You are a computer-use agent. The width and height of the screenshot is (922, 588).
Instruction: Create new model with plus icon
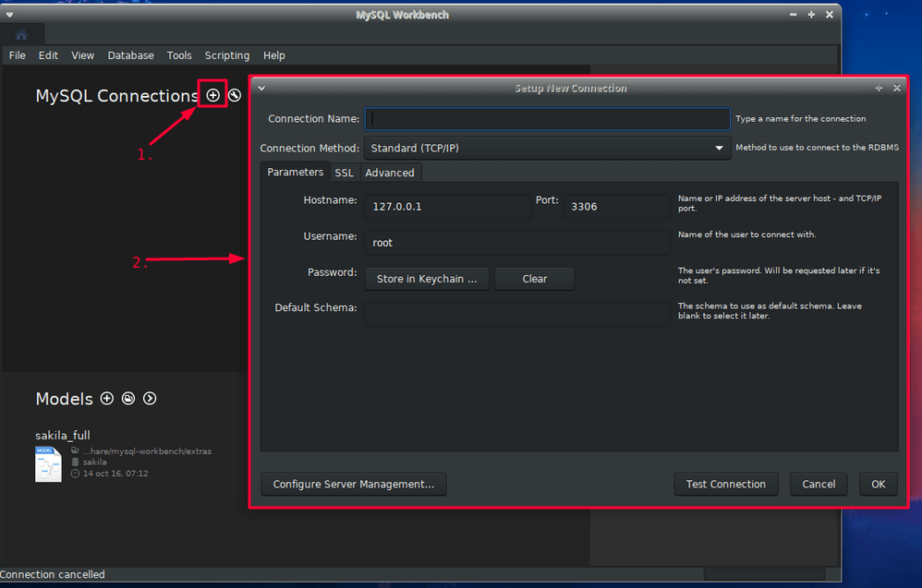(x=107, y=398)
